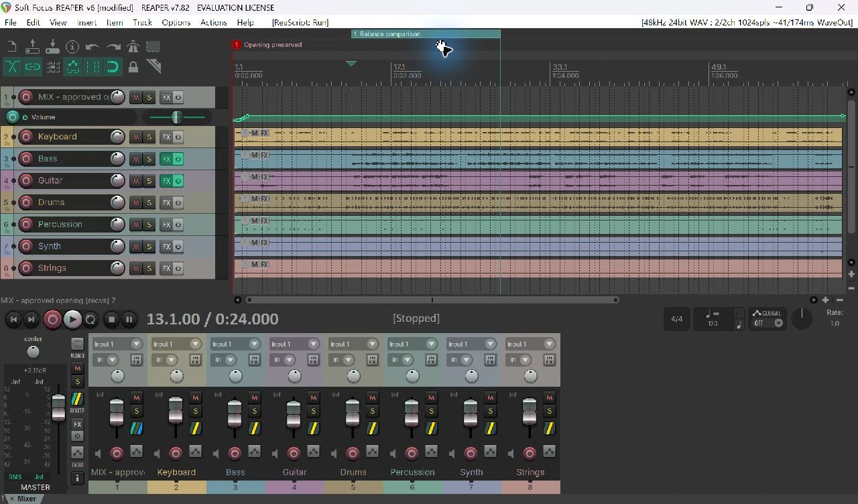Viewport: 858px width, 504px height.
Task: Click the Undo arrow icon
Action: [93, 47]
